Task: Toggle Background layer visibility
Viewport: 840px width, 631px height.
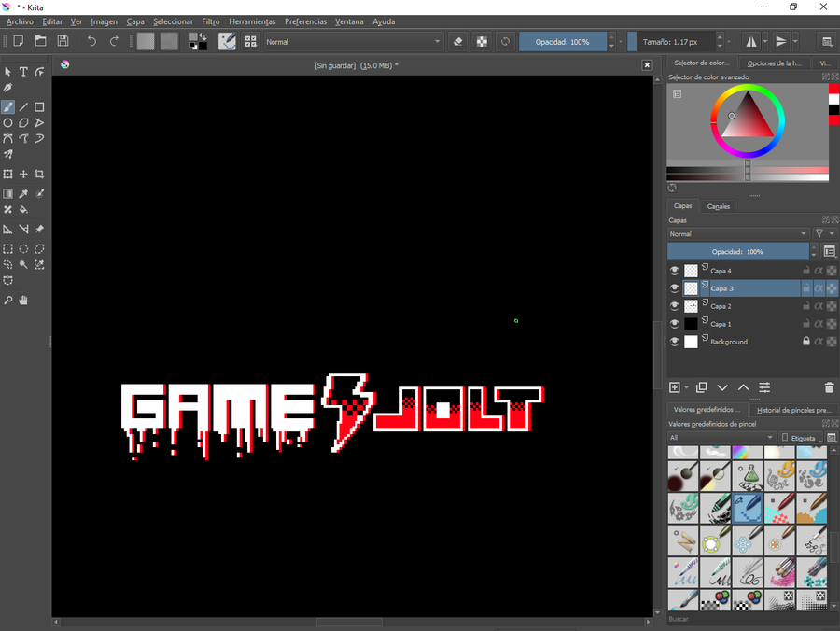Action: pyautogui.click(x=675, y=342)
